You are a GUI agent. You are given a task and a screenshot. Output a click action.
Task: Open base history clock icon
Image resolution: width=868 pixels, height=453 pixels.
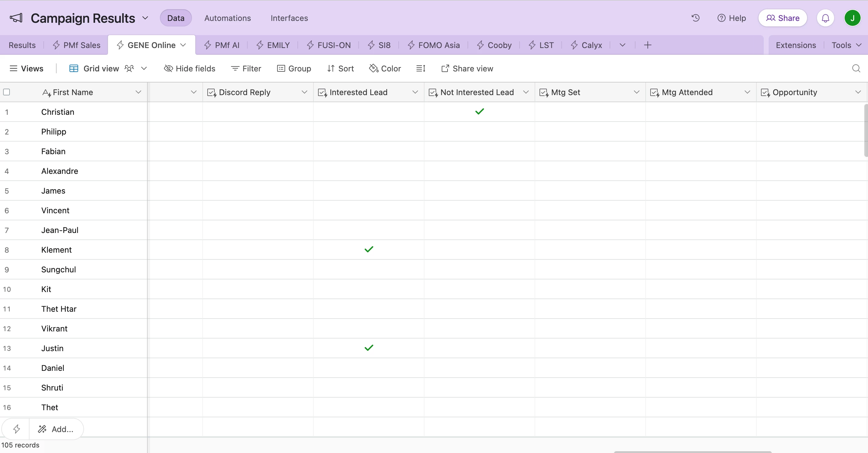tap(695, 18)
